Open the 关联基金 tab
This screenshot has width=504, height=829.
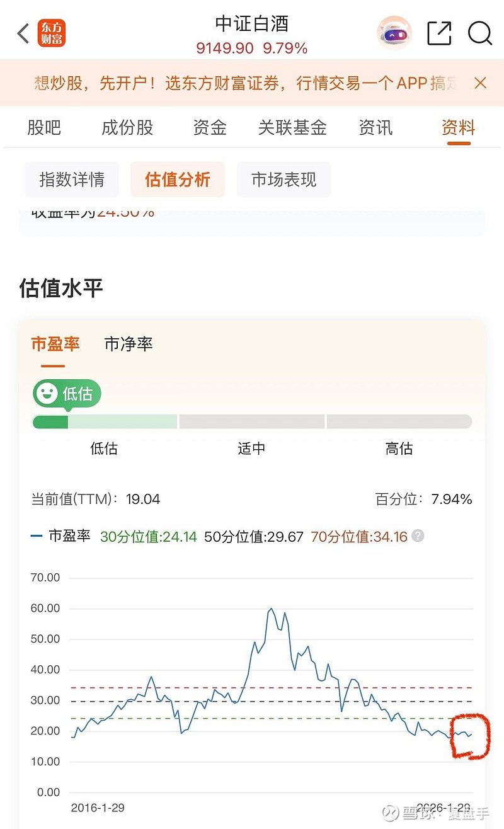coord(292,128)
